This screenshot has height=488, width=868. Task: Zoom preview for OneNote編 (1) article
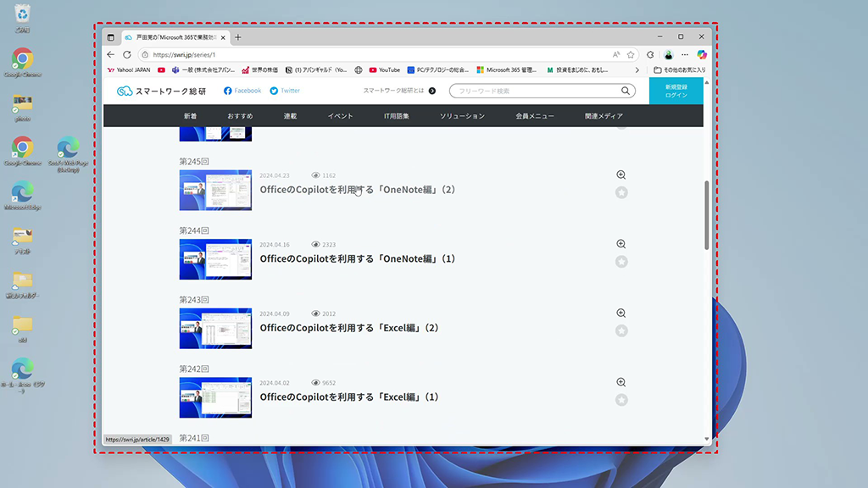coord(621,244)
